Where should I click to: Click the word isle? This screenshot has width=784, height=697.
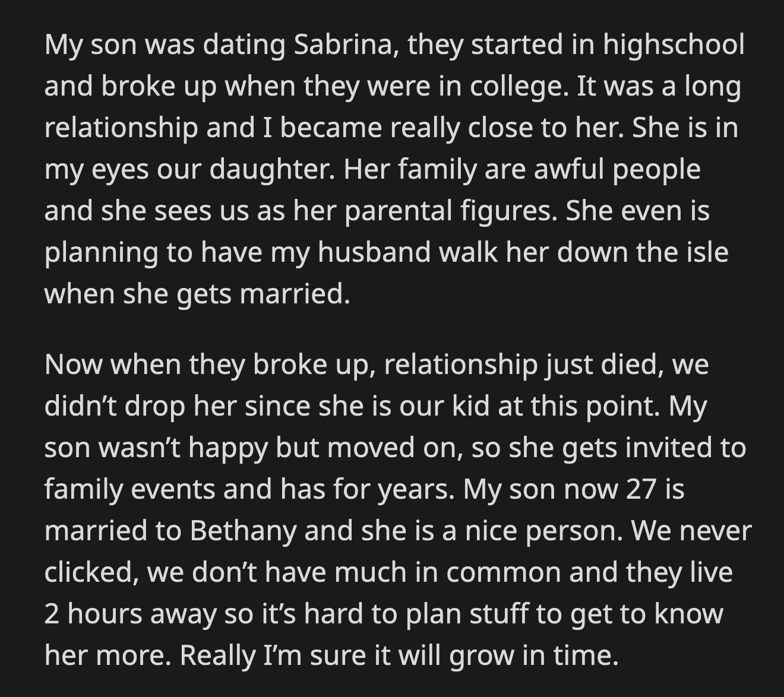pos(707,253)
